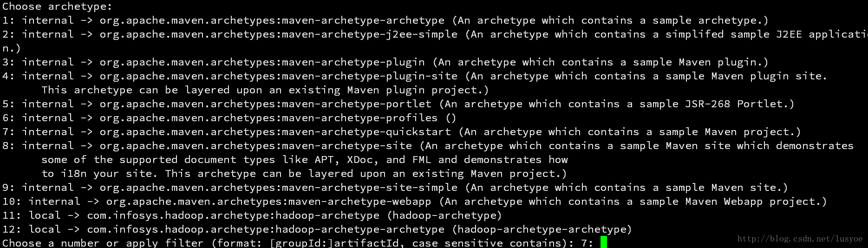The height and width of the screenshot is (248, 868).
Task: Select the text 'maven-archetype-archetype' in line 1
Action: click(363, 20)
